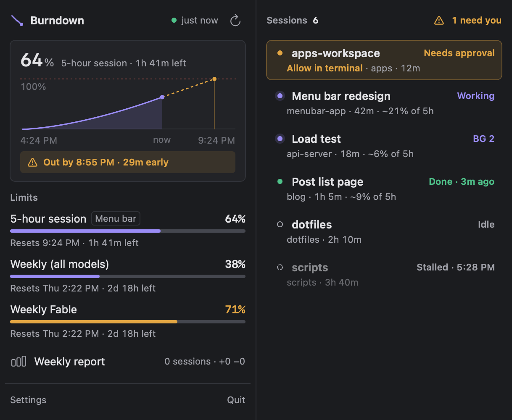Click the Menu bar tag on 5-hour session
Image resolution: width=512 pixels, height=420 pixels.
[x=116, y=218]
